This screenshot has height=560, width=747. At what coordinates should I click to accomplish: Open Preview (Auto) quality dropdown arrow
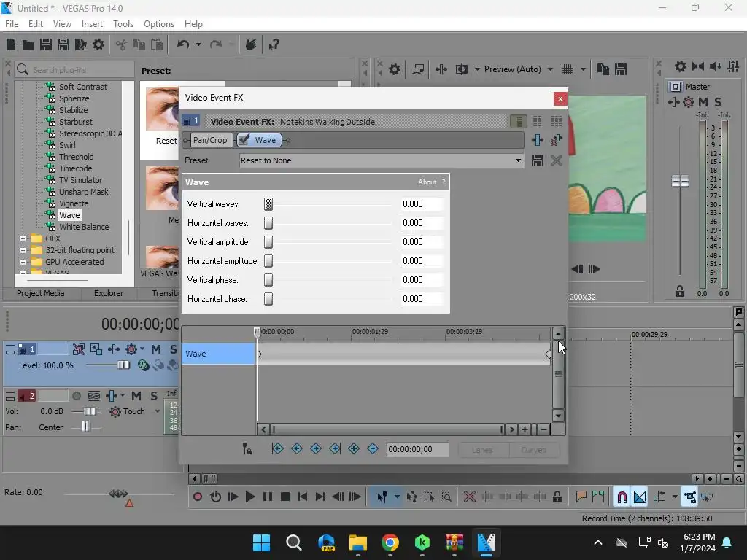pos(550,69)
